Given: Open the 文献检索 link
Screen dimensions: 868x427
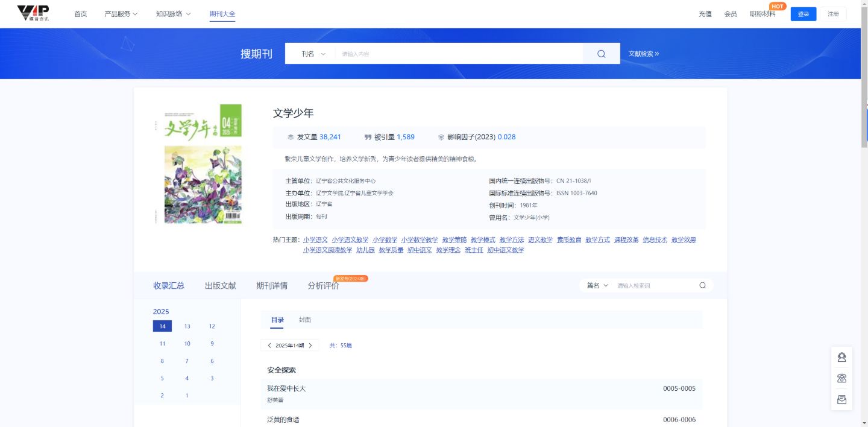Looking at the screenshot, I should [643, 54].
